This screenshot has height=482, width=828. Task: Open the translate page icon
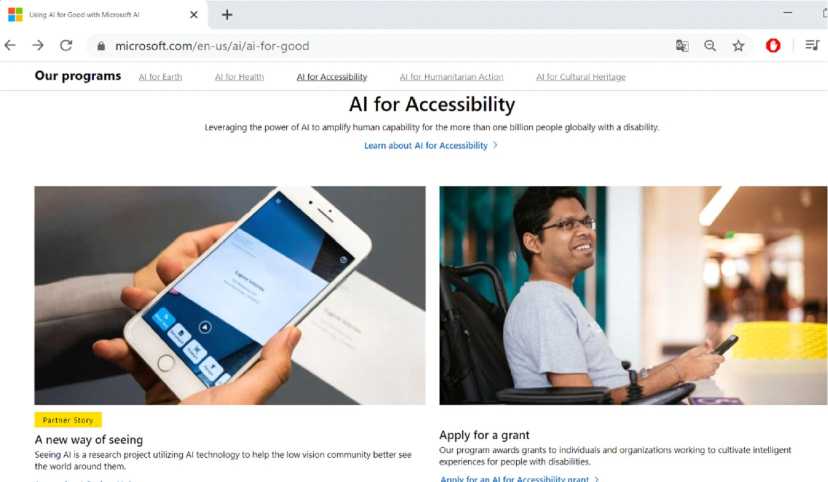[x=682, y=46]
